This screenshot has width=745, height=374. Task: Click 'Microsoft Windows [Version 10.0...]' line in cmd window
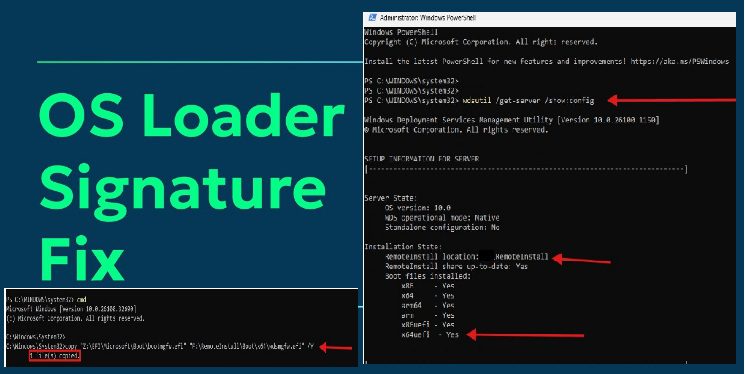[x=71, y=309]
